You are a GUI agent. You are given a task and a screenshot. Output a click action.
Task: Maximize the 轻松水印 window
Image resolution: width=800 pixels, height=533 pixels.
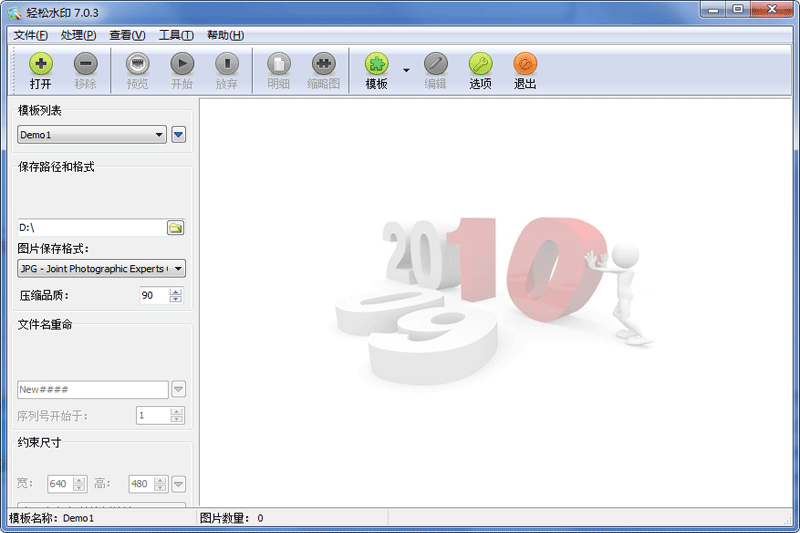click(x=738, y=10)
